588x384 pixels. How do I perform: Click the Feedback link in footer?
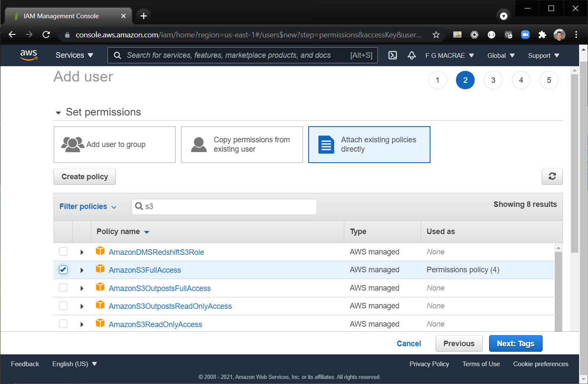point(25,364)
